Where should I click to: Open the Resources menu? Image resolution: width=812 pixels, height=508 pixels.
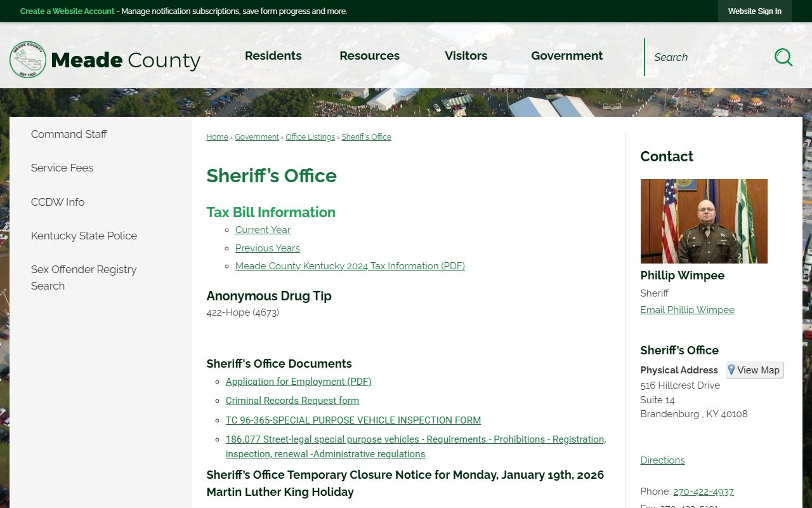370,56
